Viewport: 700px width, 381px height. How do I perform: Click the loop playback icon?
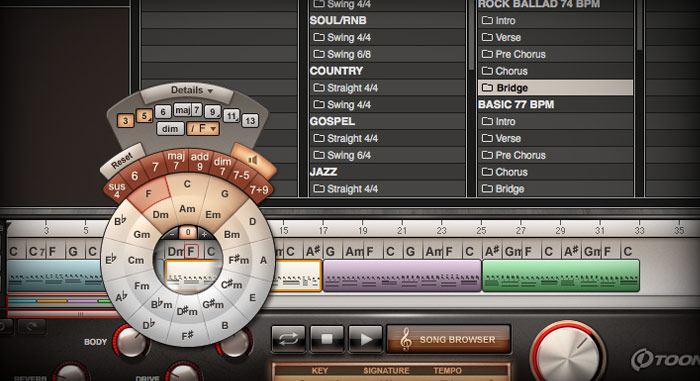coord(288,339)
